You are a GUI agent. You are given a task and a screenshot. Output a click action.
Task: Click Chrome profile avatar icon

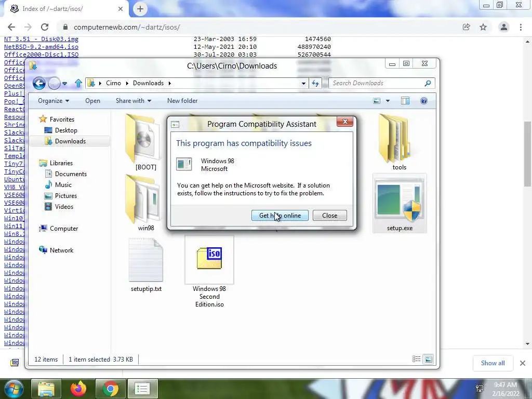pyautogui.click(x=504, y=27)
